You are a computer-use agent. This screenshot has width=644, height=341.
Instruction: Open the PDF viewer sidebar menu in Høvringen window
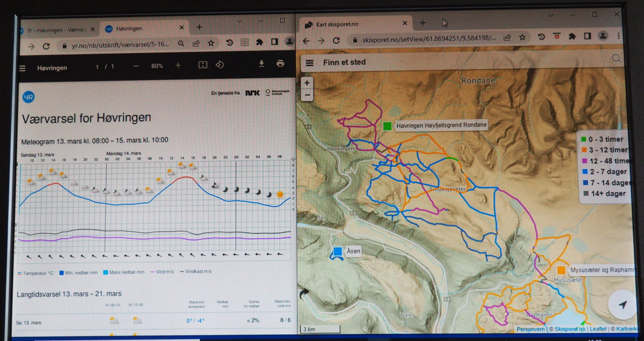(x=22, y=68)
